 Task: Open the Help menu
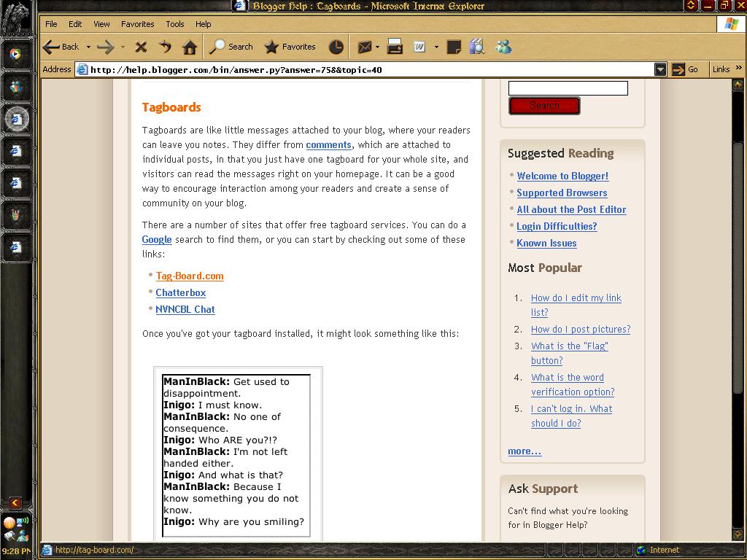click(x=203, y=24)
